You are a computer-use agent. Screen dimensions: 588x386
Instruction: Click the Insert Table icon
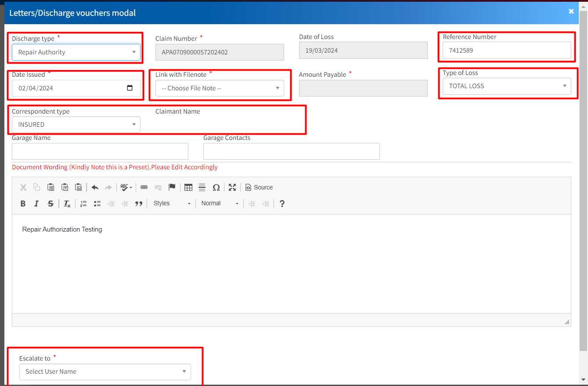coord(188,188)
